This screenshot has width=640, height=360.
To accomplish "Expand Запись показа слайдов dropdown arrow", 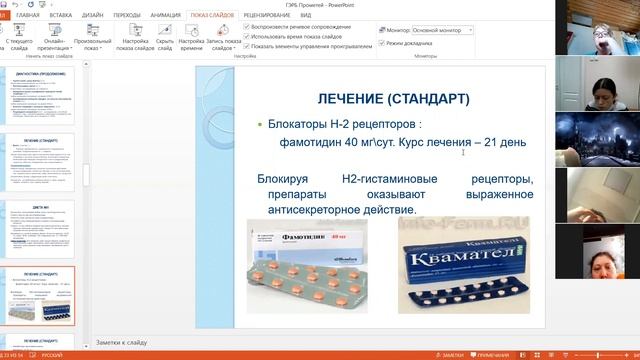I will pyautogui.click(x=235, y=48).
